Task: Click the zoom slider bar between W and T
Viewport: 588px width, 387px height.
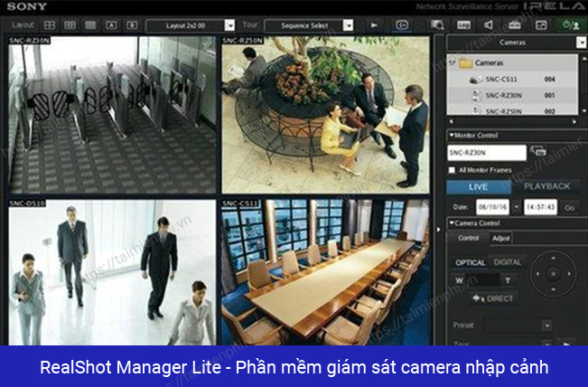Action: click(x=483, y=280)
